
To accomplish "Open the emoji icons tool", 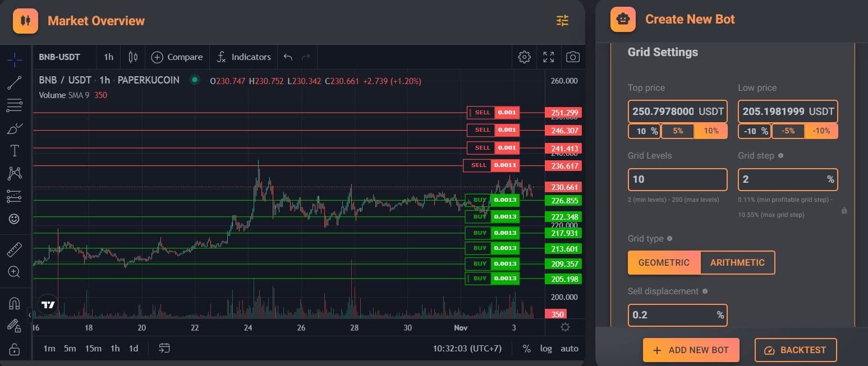I will tap(15, 219).
